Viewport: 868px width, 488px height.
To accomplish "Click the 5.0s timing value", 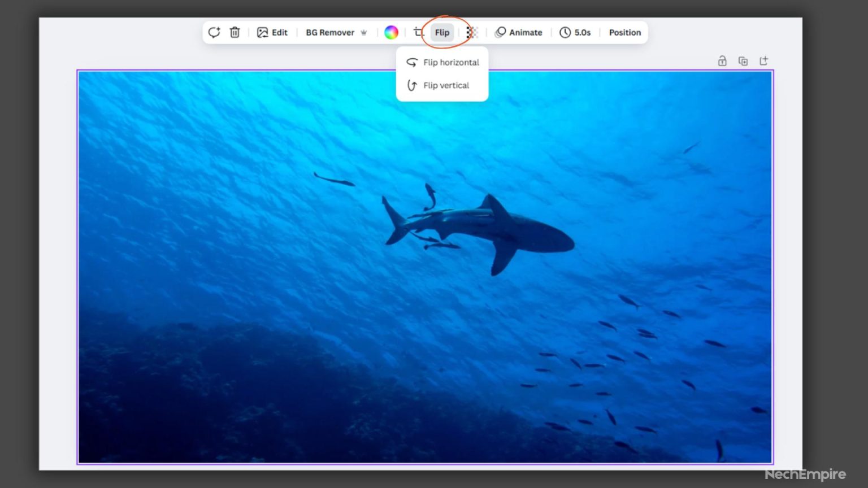I will 582,32.
